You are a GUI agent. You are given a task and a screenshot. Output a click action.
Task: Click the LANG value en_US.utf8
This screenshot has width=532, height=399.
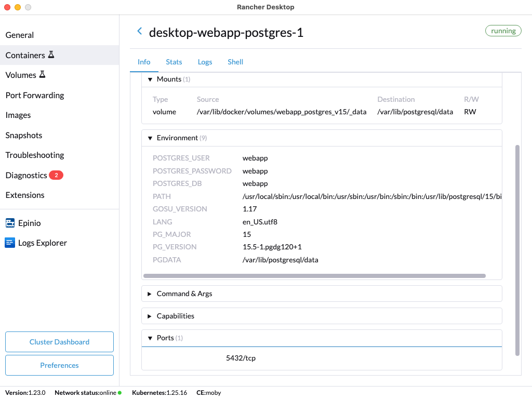point(260,222)
